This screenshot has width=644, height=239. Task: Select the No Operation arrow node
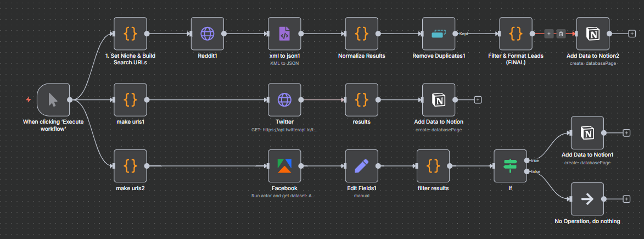[x=587, y=199]
